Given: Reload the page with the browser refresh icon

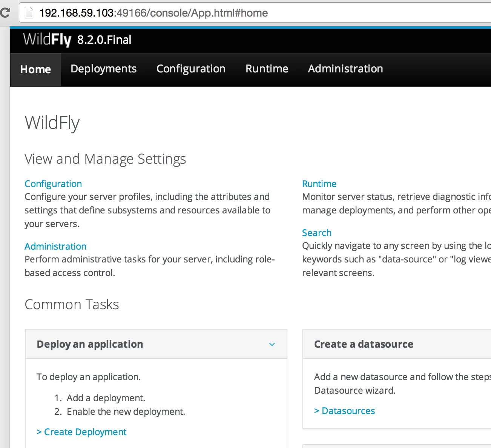Looking at the screenshot, I should pyautogui.click(x=5, y=13).
